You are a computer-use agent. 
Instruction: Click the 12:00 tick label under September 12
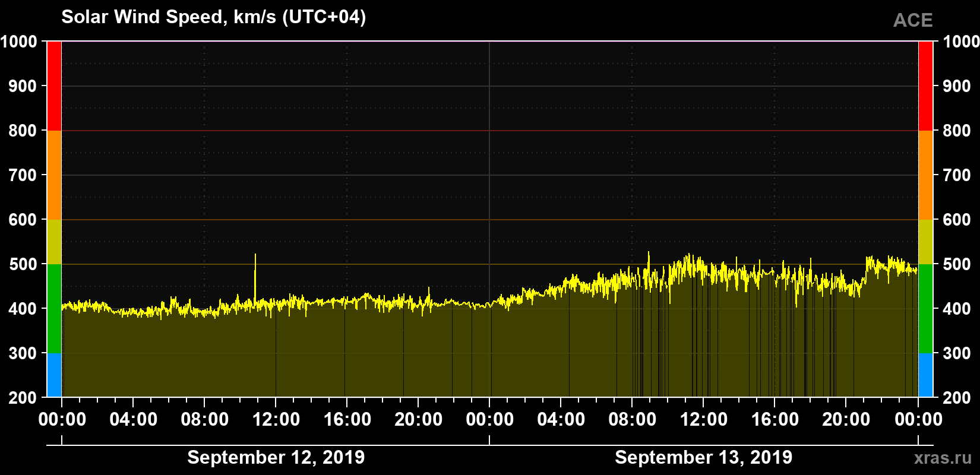pos(276,419)
